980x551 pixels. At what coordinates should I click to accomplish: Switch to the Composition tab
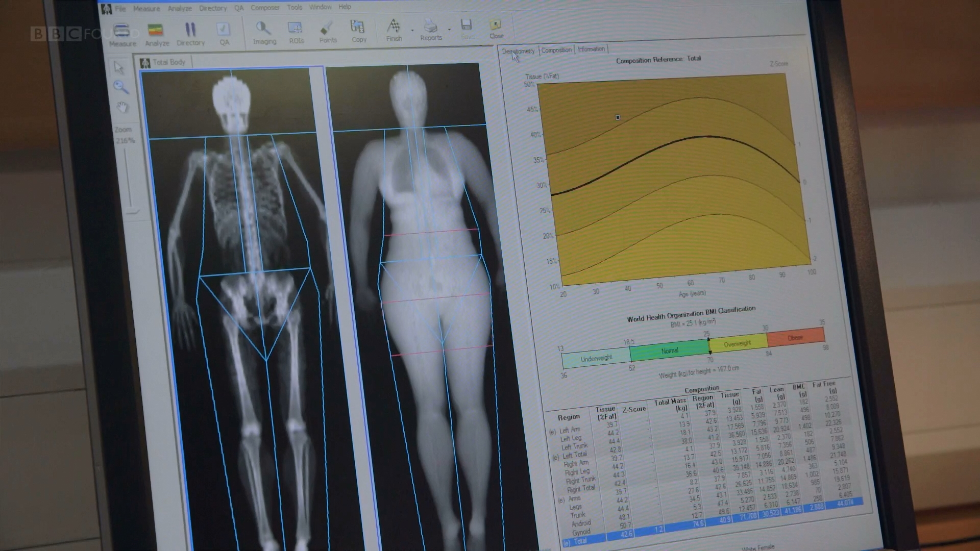pyautogui.click(x=556, y=50)
